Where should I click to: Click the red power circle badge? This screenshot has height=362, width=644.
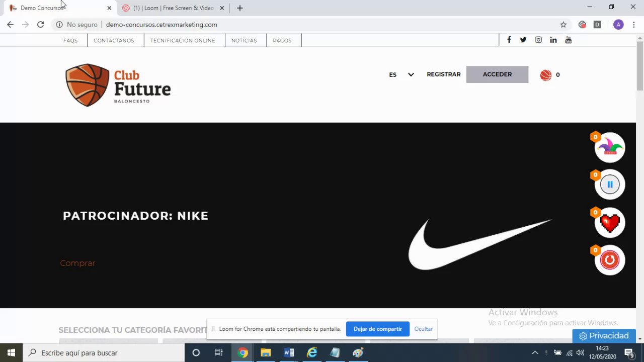[x=610, y=260]
